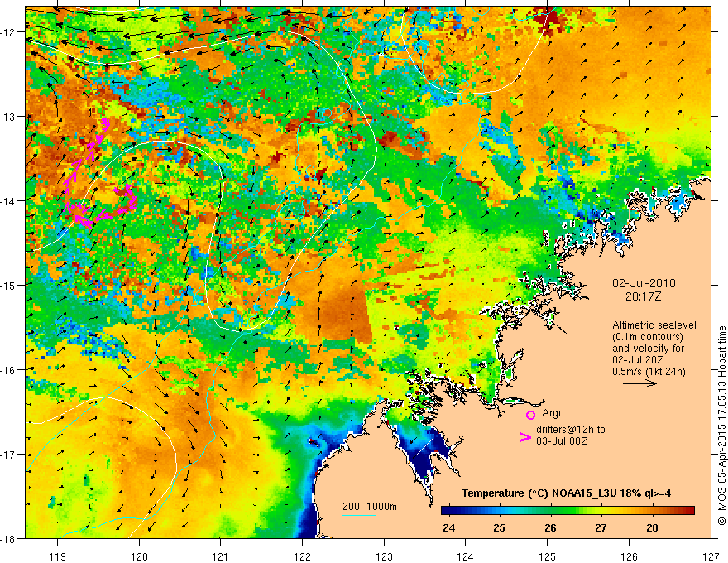Click the 'Temperature (°C) NOAA15_L3U 18% ql>=4' title
The width and height of the screenshot is (728, 563).
(x=566, y=493)
